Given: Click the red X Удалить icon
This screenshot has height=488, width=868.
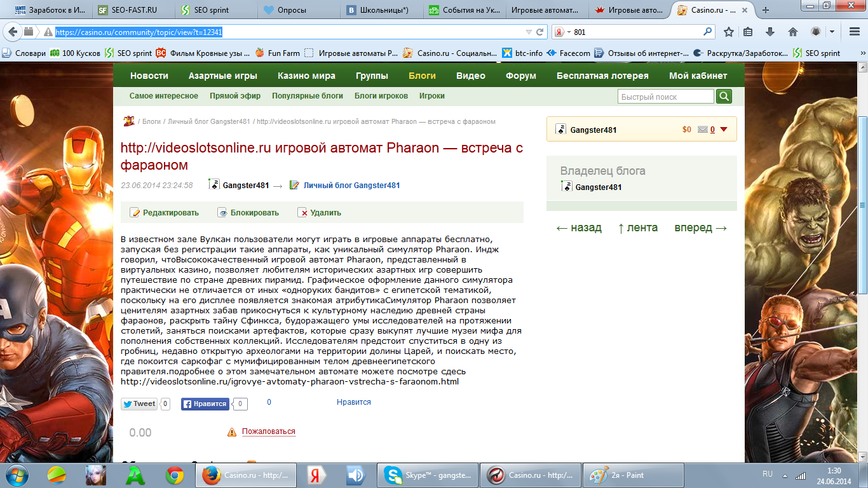Looking at the screenshot, I should click(x=302, y=212).
